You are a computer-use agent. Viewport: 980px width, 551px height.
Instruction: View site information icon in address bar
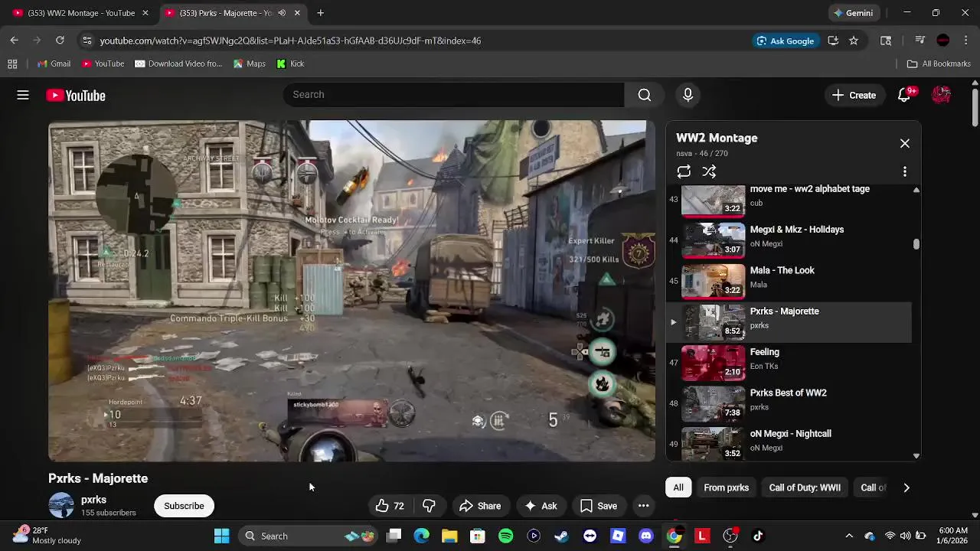[87, 41]
